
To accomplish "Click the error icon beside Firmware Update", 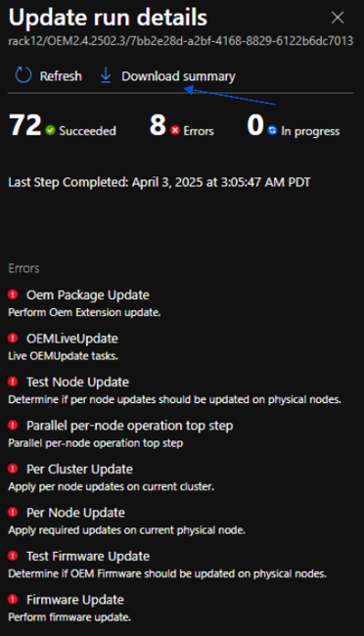I will [x=13, y=599].
